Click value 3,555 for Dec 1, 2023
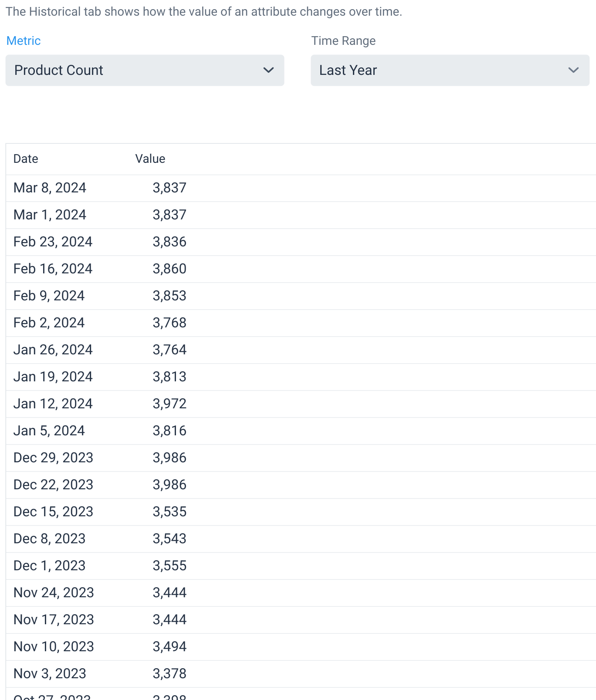596x700 pixels. click(x=169, y=566)
